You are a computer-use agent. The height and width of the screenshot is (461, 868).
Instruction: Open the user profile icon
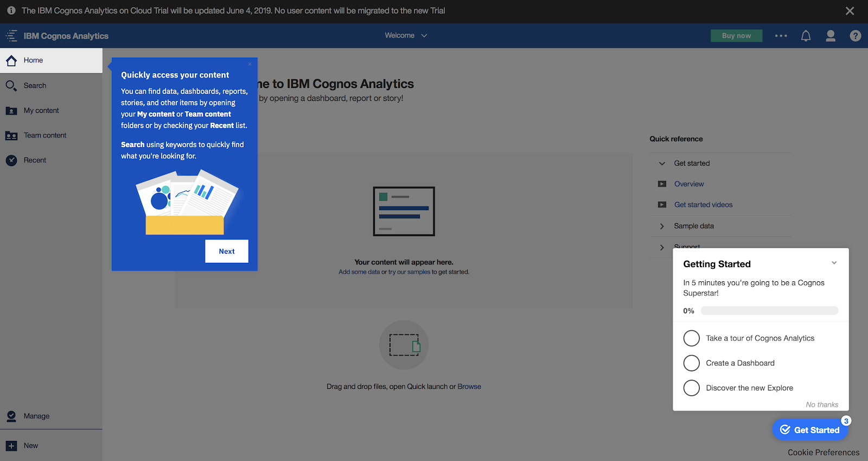tap(830, 36)
